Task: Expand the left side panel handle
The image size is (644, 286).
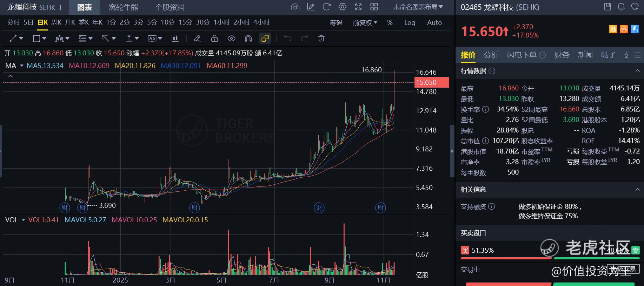Action: [x=1, y=151]
